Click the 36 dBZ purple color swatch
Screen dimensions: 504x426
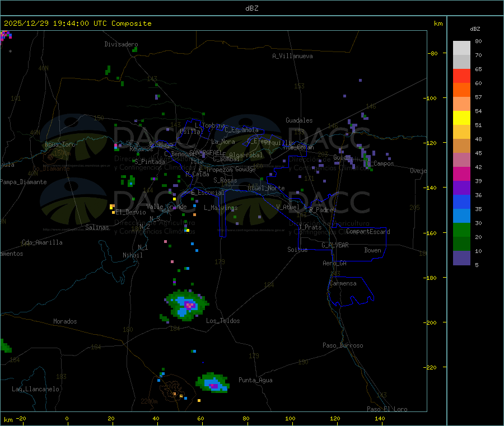point(461,188)
